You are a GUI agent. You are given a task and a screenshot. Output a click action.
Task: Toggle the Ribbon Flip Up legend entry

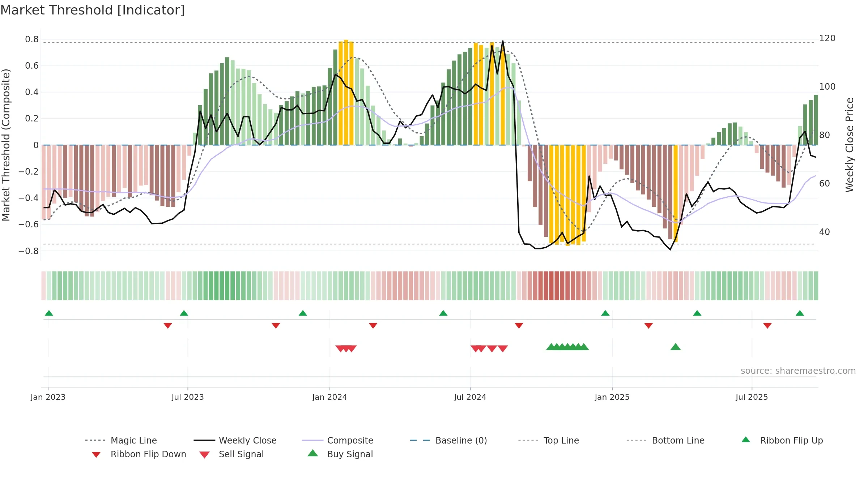click(782, 440)
